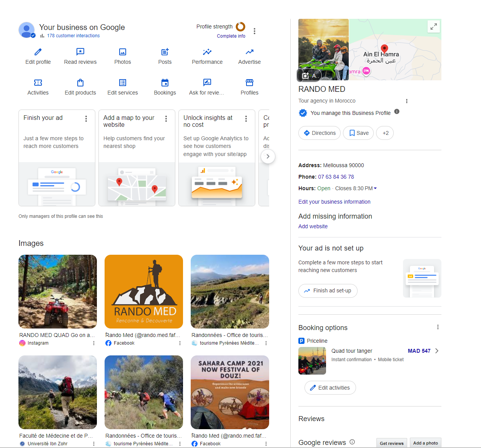Open Quad tour tanger thumbnail
This screenshot has width=481, height=448.
312,361
